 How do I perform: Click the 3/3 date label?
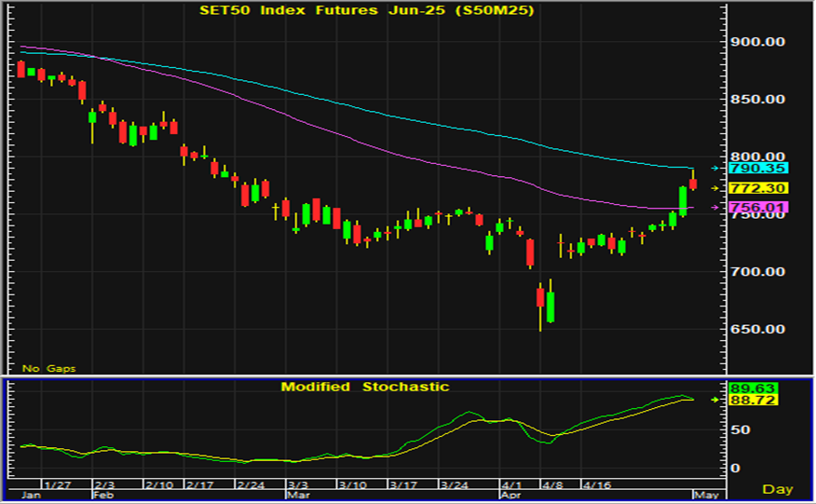coord(299,485)
